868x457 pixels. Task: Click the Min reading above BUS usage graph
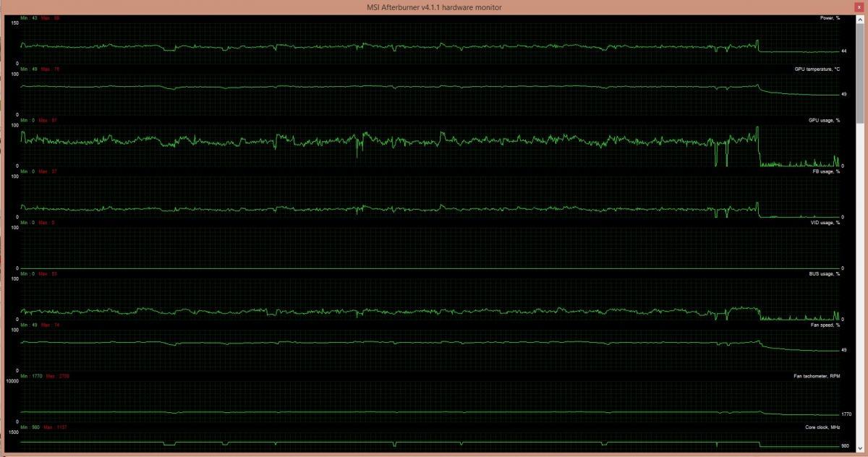click(27, 274)
